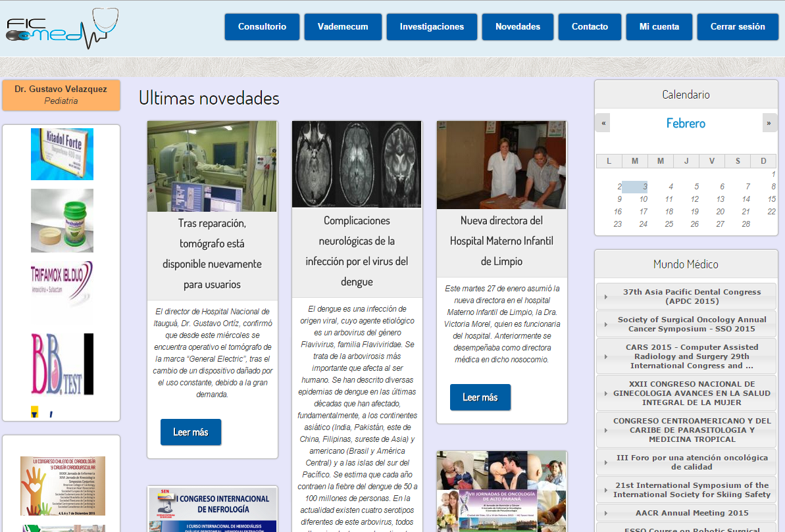Open the brain MRI dengue article image
The height and width of the screenshot is (532, 785).
click(x=357, y=164)
